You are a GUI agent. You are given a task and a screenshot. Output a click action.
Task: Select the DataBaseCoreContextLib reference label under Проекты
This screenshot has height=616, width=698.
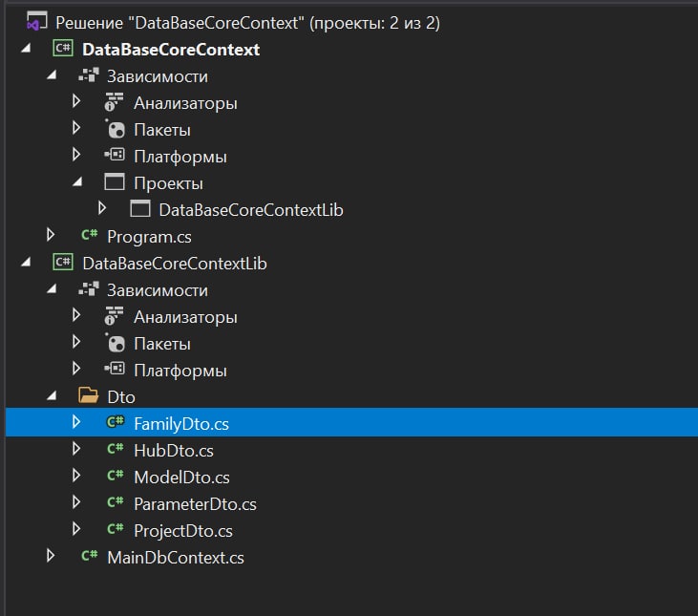click(x=251, y=210)
